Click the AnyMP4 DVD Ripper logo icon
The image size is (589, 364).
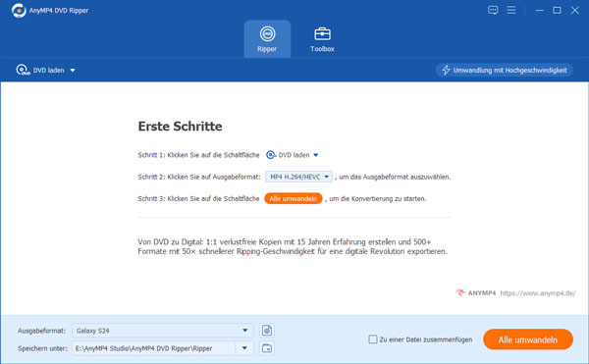pos(19,10)
